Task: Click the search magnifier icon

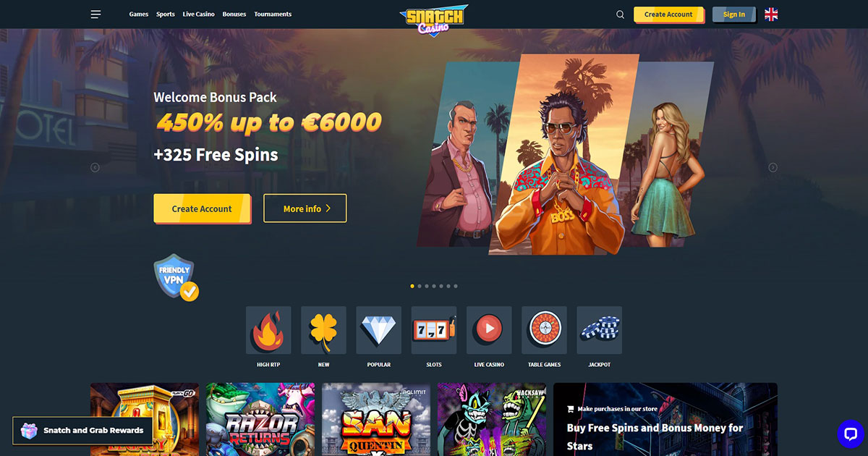Action: pyautogui.click(x=620, y=14)
